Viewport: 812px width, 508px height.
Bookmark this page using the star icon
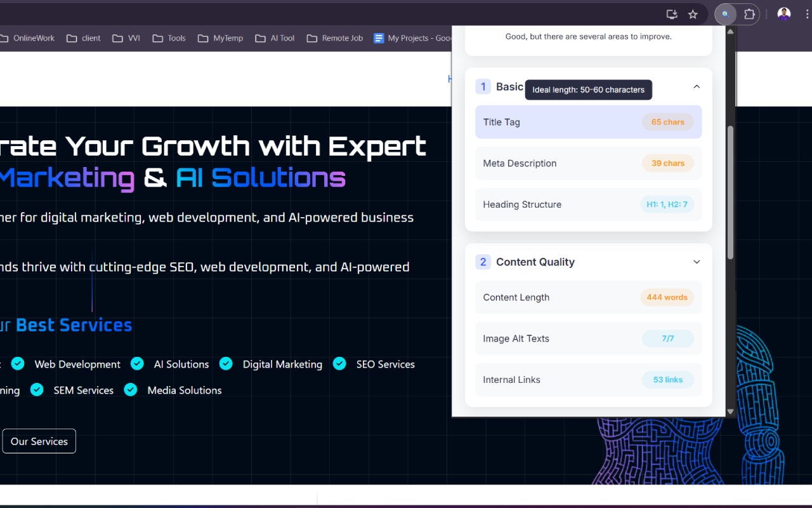click(x=693, y=13)
